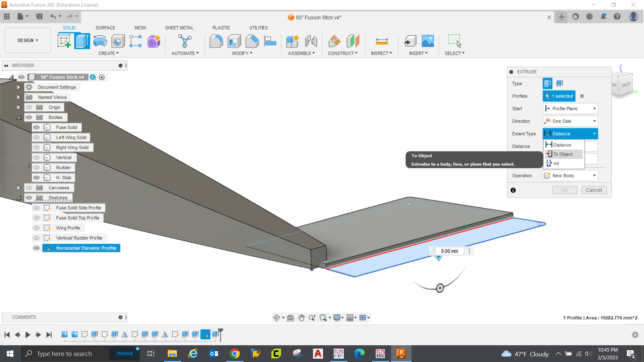This screenshot has width=644, height=362.
Task: Choose To Object extent type
Action: coord(563,154)
